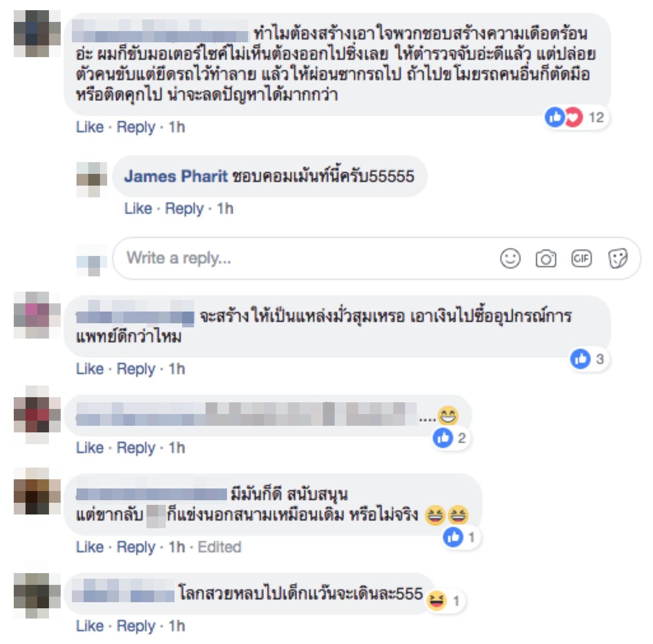The width and height of the screenshot is (653, 644).
Task: Reply to the top long comment
Action: coord(136,127)
